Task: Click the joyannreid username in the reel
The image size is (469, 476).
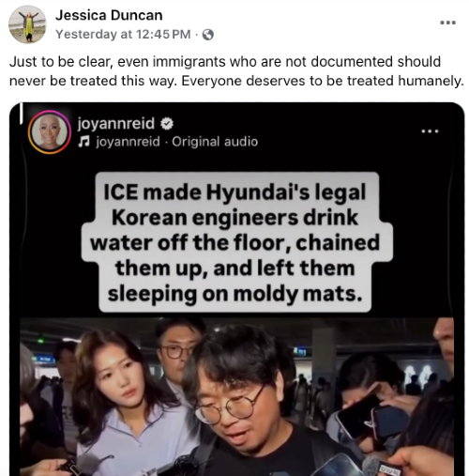Action: [116, 123]
